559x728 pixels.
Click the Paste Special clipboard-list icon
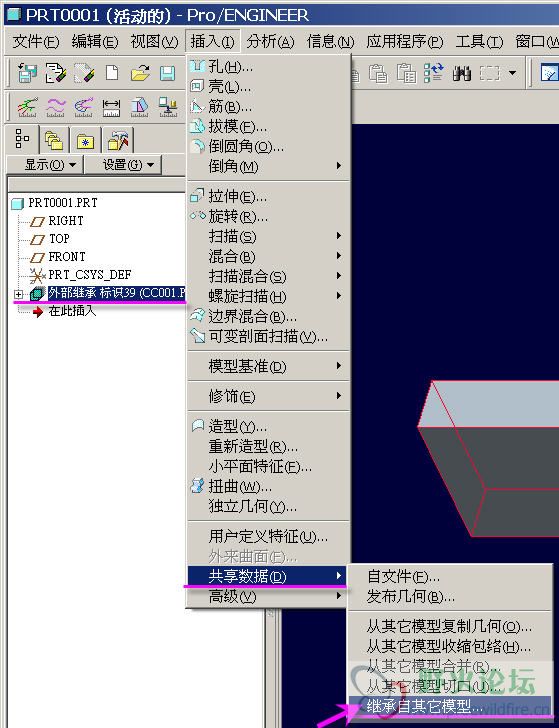click(x=407, y=73)
